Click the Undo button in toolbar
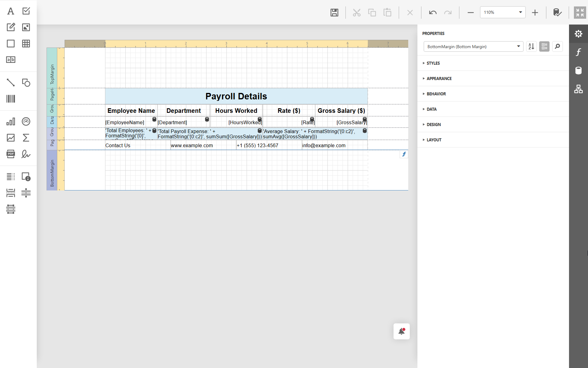The image size is (588, 368). pyautogui.click(x=432, y=13)
